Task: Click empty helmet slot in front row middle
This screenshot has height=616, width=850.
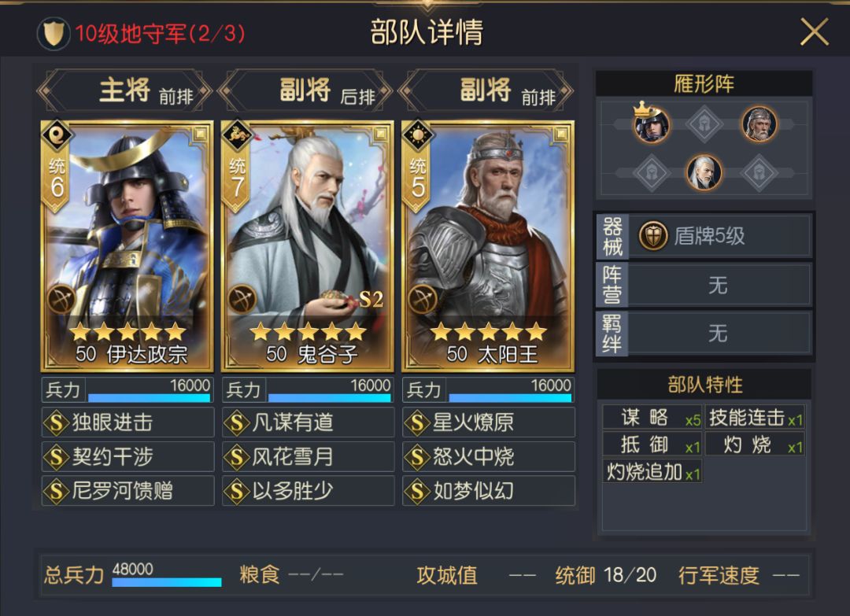Action: tap(704, 124)
